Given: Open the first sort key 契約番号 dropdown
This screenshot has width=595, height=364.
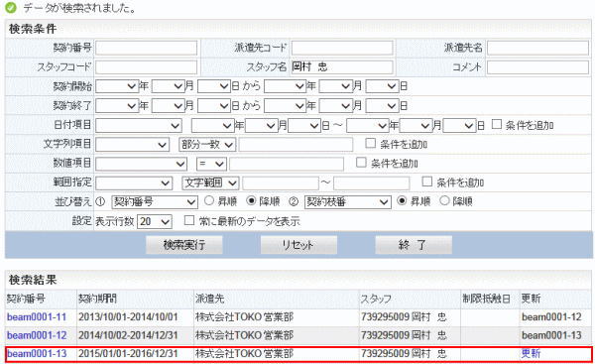Looking at the screenshot, I should [155, 202].
